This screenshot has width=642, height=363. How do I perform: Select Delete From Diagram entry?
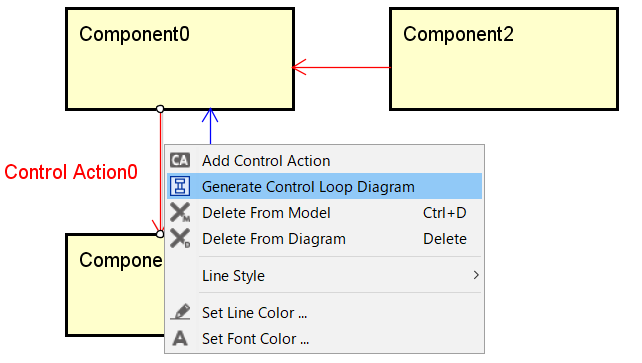tap(324, 239)
